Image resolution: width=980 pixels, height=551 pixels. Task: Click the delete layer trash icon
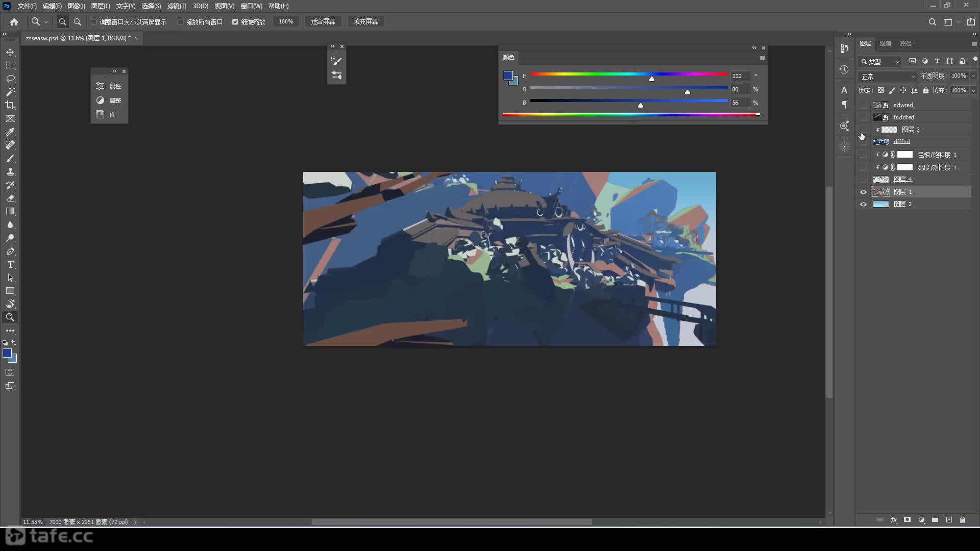(962, 520)
